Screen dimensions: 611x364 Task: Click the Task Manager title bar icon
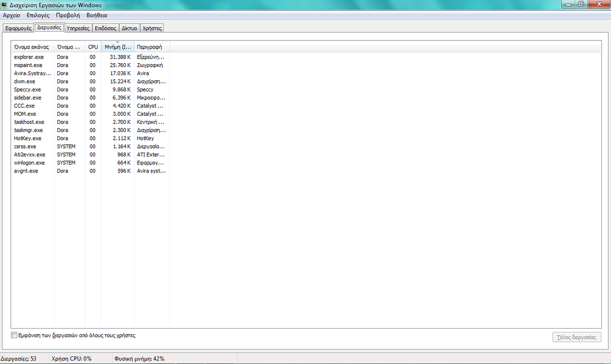click(x=5, y=5)
